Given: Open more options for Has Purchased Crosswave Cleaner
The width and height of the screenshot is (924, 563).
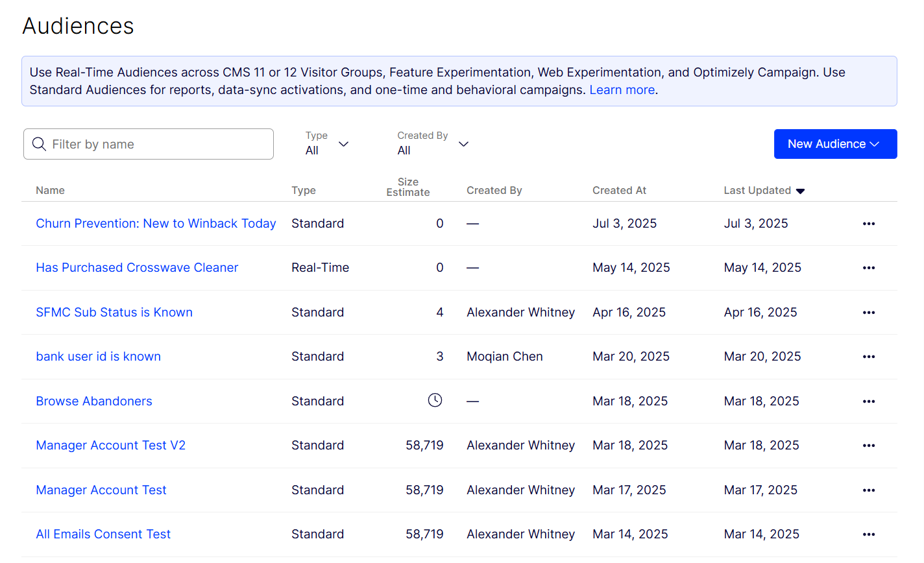Looking at the screenshot, I should [x=868, y=268].
